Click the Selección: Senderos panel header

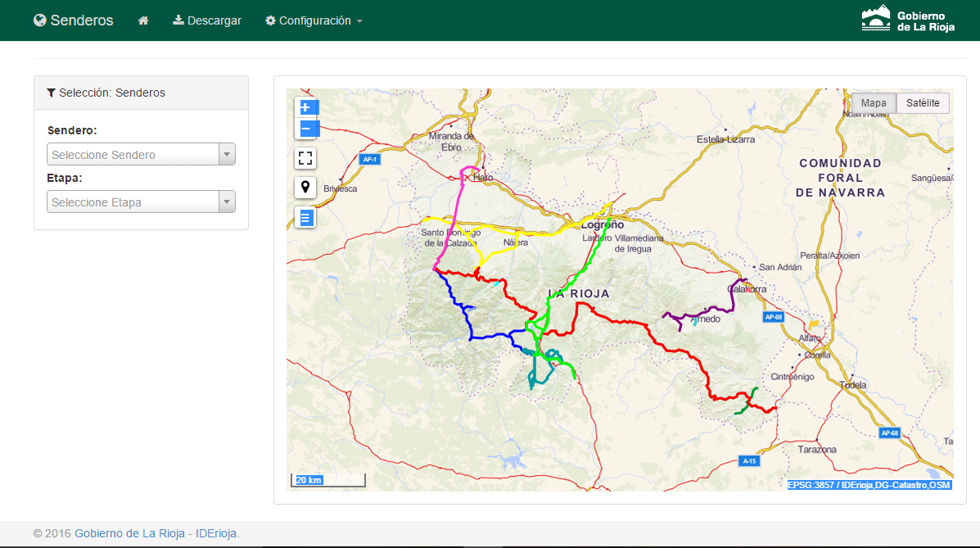141,93
